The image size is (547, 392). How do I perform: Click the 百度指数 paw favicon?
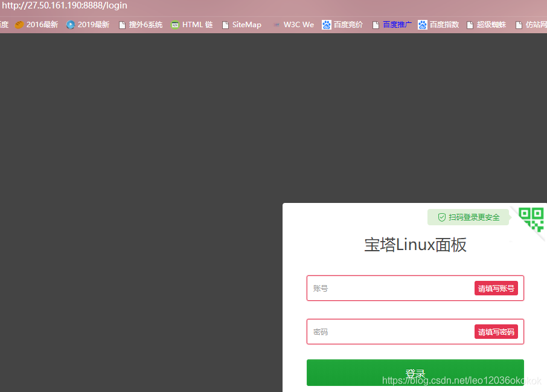click(x=423, y=25)
